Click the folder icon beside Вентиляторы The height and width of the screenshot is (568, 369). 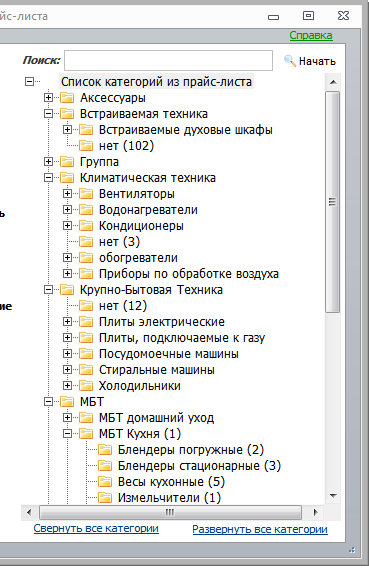point(86,194)
